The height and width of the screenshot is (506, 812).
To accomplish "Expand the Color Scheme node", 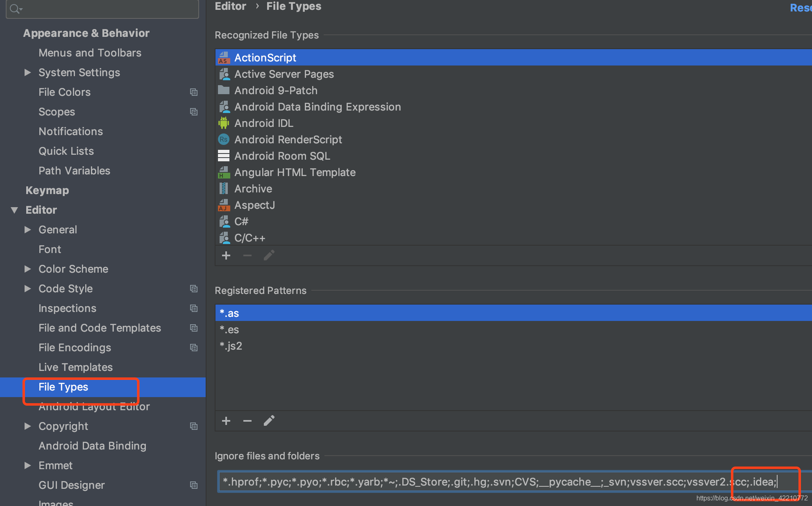I will coord(27,269).
